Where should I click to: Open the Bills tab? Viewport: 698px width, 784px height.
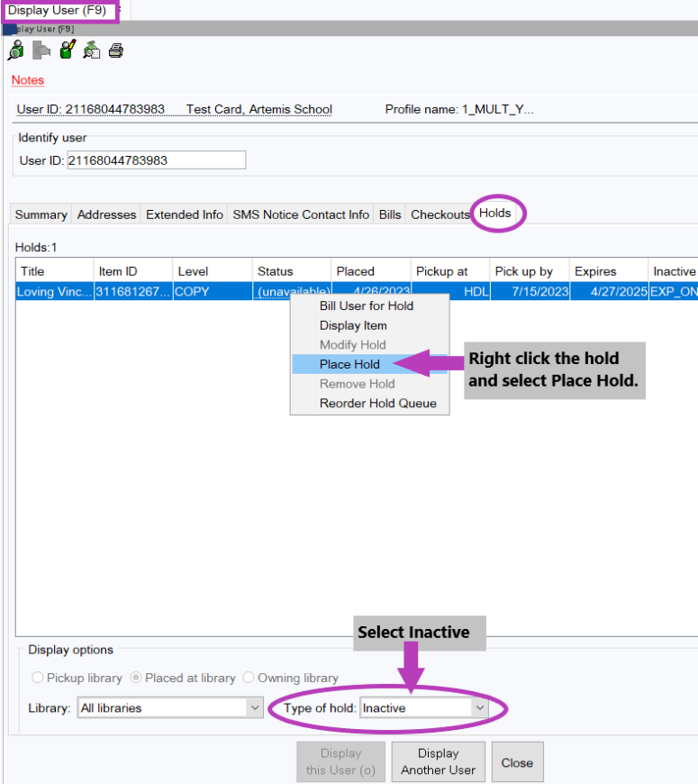pos(390,214)
